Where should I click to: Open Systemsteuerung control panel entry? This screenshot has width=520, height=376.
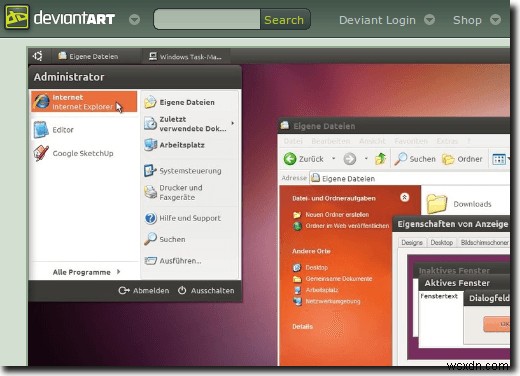(x=183, y=171)
